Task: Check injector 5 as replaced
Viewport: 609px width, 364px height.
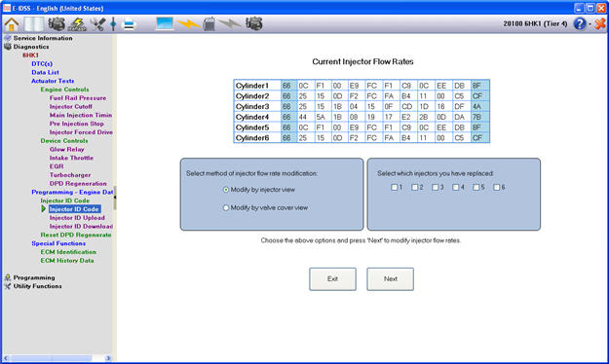Action: point(476,187)
